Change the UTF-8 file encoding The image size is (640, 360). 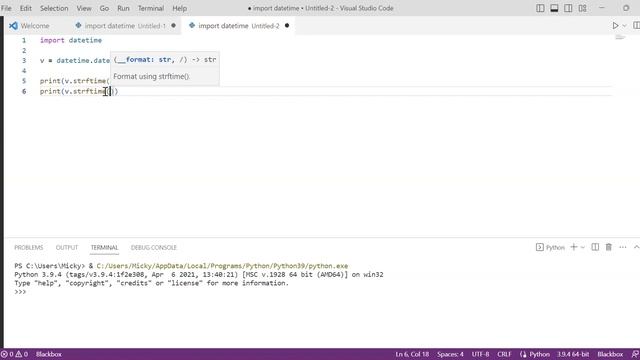click(480, 354)
